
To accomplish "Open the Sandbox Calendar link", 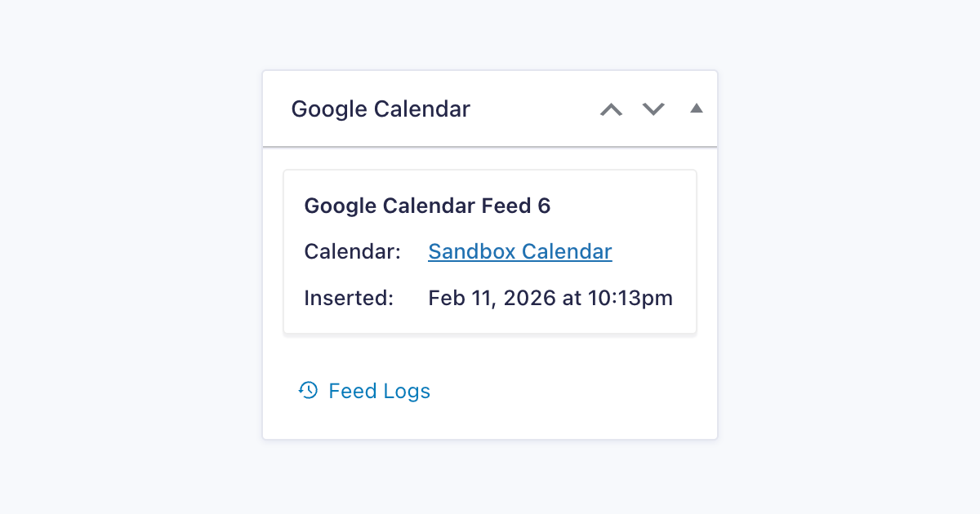I will coord(519,251).
